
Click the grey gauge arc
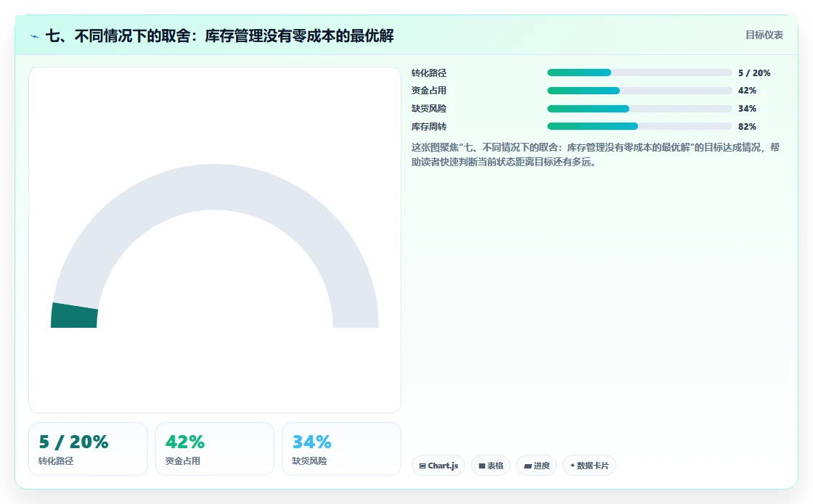pos(215,187)
